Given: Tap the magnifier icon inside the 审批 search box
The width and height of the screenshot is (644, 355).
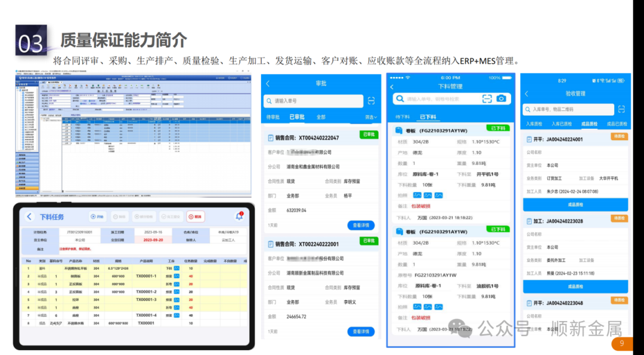Looking at the screenshot, I should coord(269,101).
